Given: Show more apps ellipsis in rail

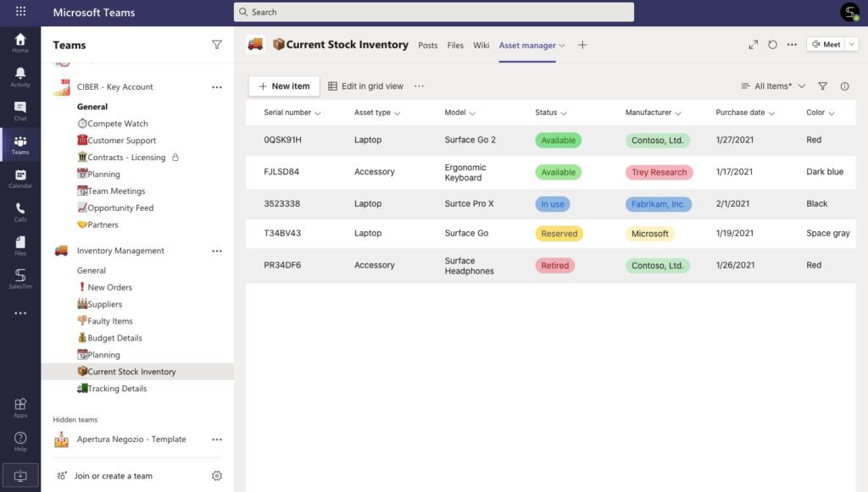Looking at the screenshot, I should [20, 312].
